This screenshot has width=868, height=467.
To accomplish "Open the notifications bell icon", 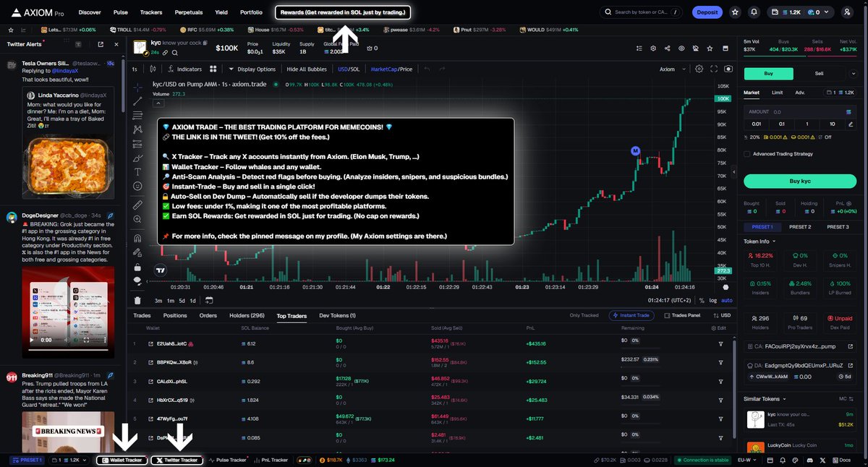I will [x=754, y=12].
